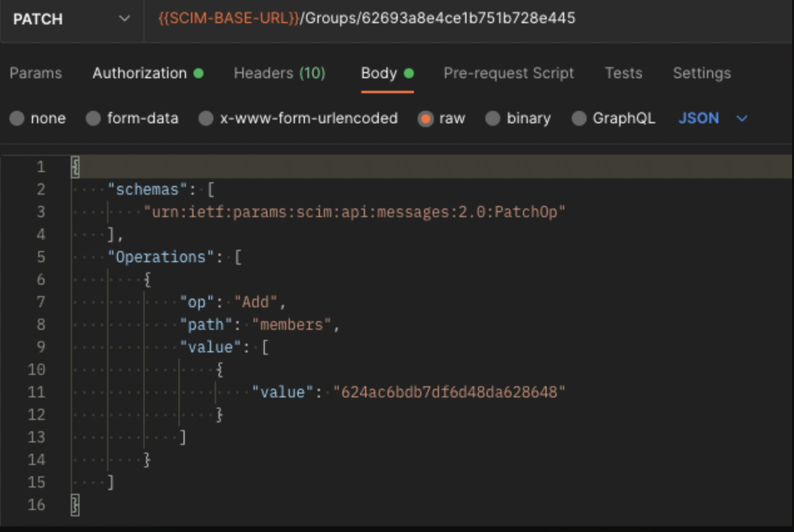Click the member value ID string
The image size is (794, 532).
449,392
